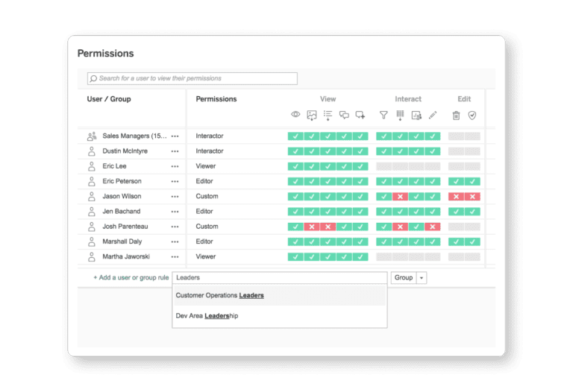
Task: Open the options menu for Sales Managers
Action: (175, 136)
